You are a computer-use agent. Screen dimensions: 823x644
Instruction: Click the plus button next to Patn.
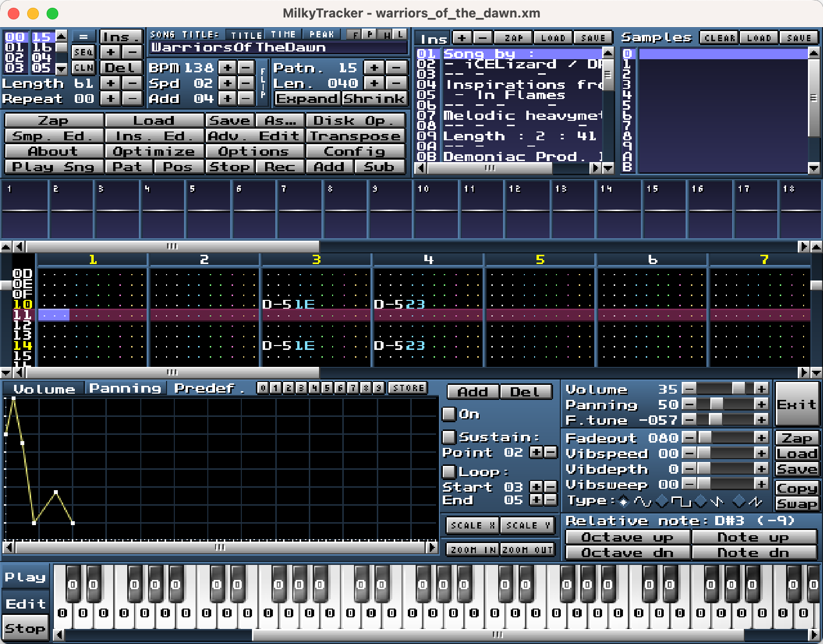373,68
